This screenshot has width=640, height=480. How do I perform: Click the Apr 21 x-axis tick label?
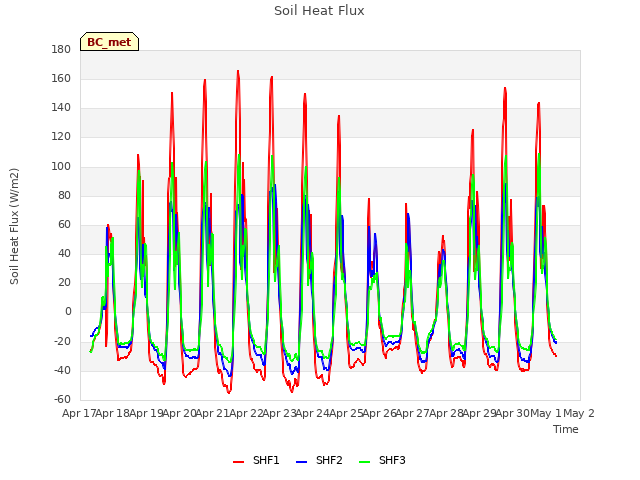(x=213, y=413)
